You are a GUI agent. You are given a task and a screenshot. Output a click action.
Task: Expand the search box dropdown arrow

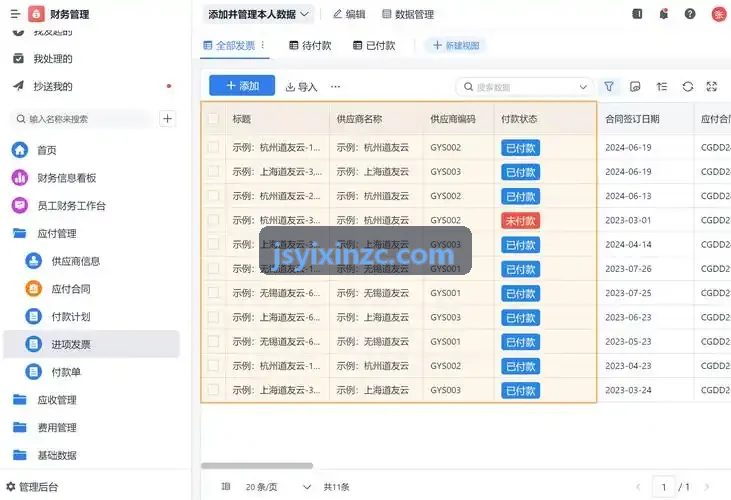click(583, 87)
